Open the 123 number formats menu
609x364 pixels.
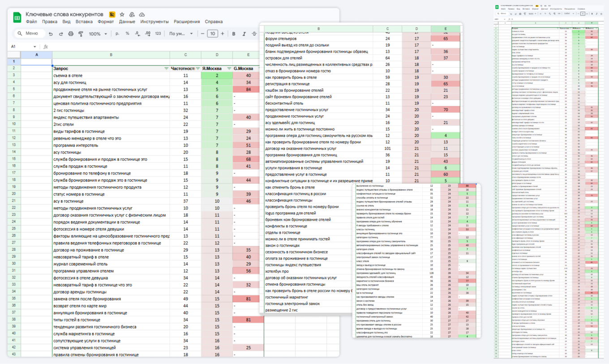[x=158, y=34]
